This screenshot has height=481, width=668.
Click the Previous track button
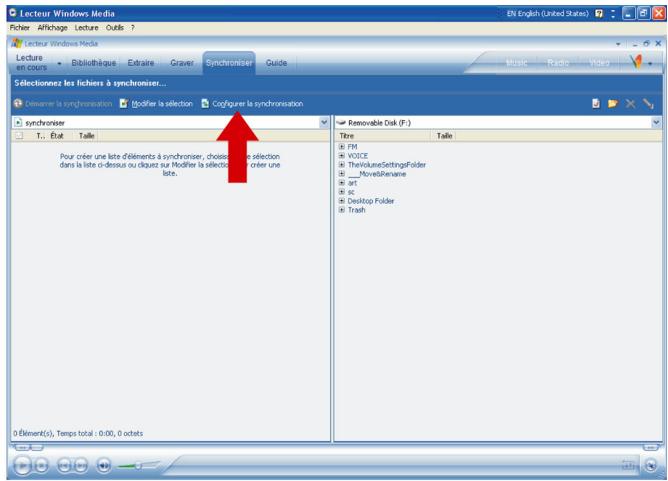[x=64, y=465]
